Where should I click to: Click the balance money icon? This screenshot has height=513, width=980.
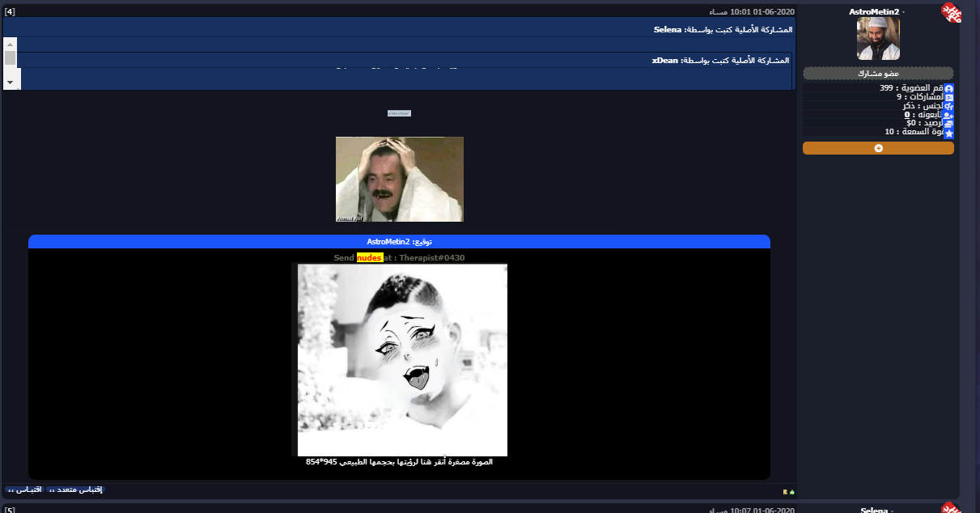point(949,124)
